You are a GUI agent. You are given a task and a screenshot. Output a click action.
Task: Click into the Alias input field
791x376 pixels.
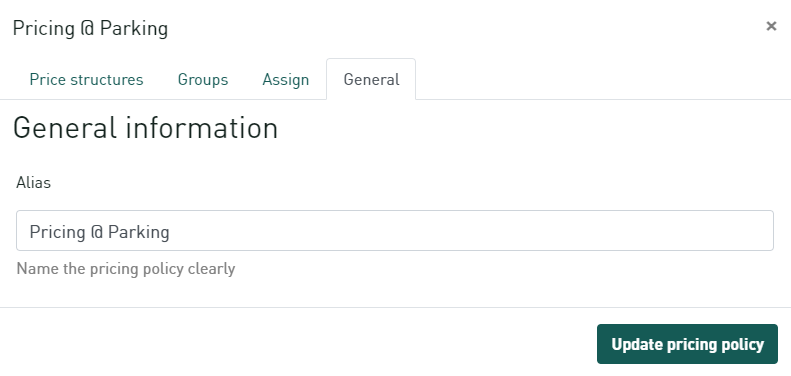[x=394, y=231]
